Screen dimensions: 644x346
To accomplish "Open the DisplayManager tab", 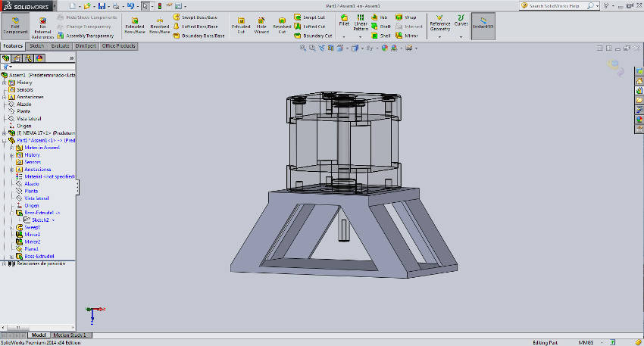I will click(x=39, y=58).
